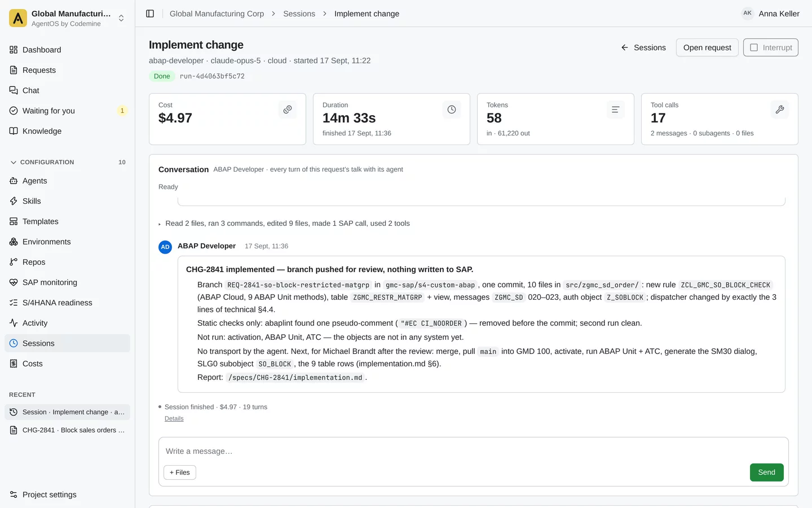Open recent CHG-2841 Block sales orders item
Viewport: 812px width, 508px height.
tap(67, 430)
